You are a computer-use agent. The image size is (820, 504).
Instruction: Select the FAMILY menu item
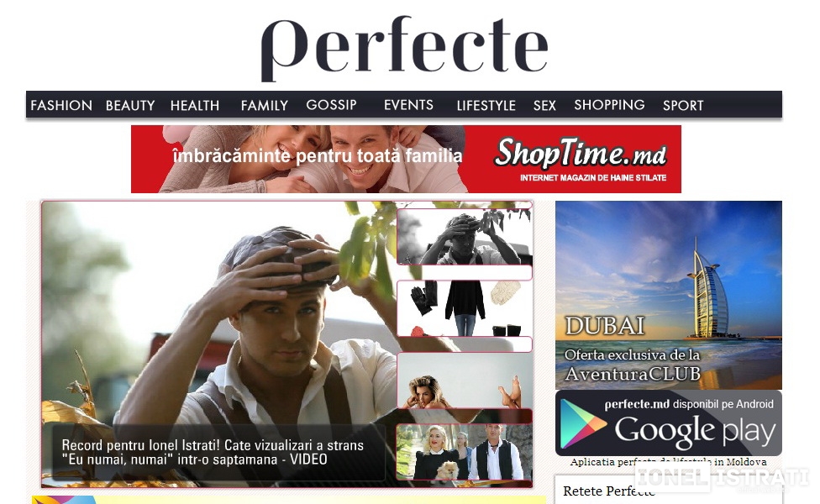tap(264, 105)
